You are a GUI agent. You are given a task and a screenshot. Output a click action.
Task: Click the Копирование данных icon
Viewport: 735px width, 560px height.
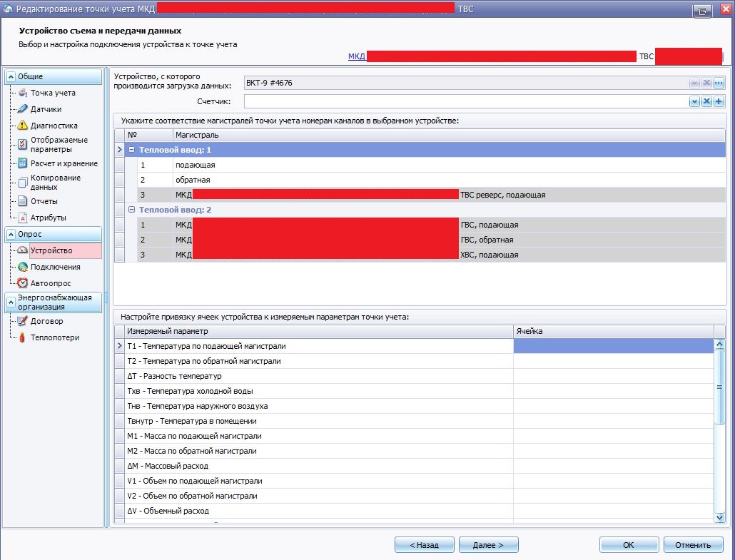23,183
